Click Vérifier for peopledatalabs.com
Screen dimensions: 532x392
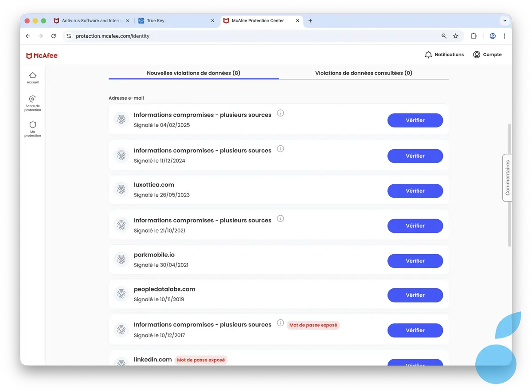[415, 295]
